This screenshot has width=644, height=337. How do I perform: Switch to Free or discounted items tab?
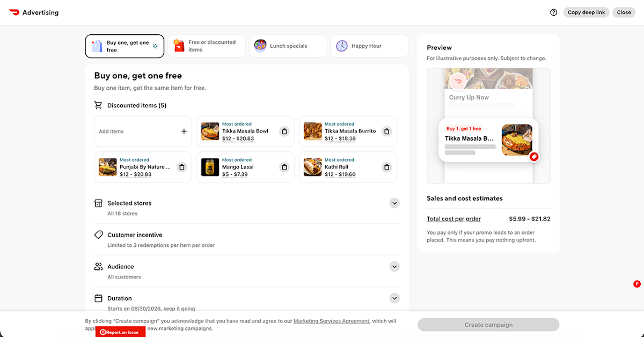click(x=207, y=46)
